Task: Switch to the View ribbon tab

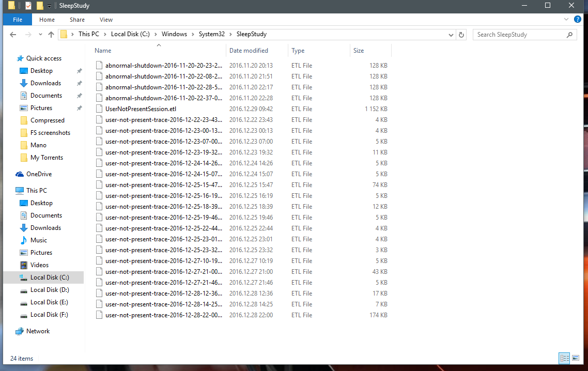Action: pyautogui.click(x=106, y=20)
